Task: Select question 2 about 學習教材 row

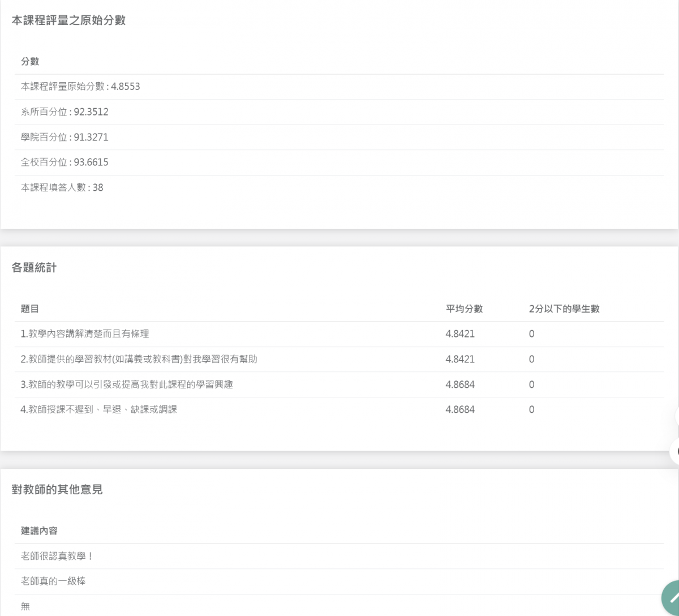Action: coord(339,360)
